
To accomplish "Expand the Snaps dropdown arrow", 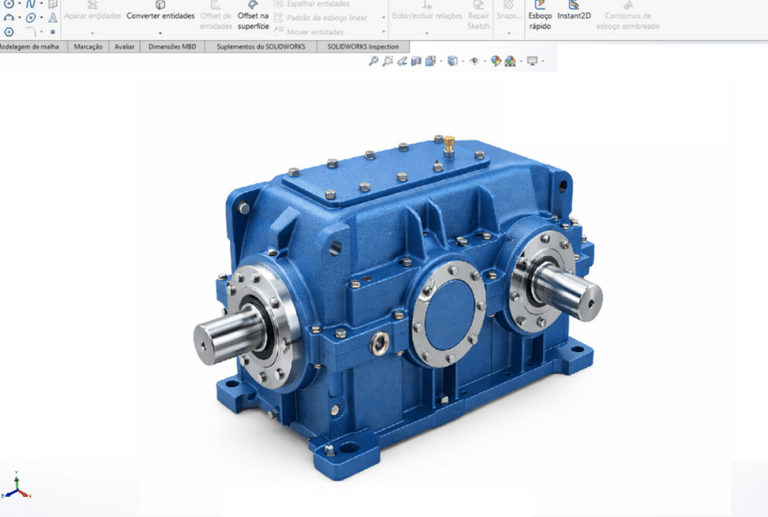I will [508, 33].
